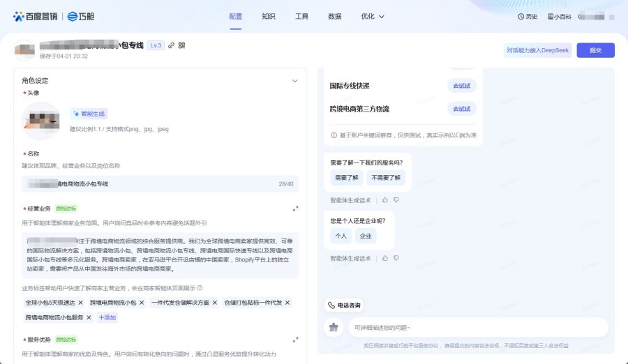Screen dimensions: 628x364
Task: Delete the 全球小包5天极速达 tag
Action: click(80, 303)
